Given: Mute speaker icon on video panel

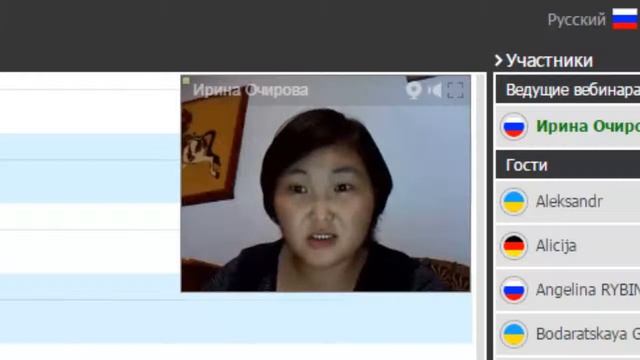Looking at the screenshot, I should point(435,90).
